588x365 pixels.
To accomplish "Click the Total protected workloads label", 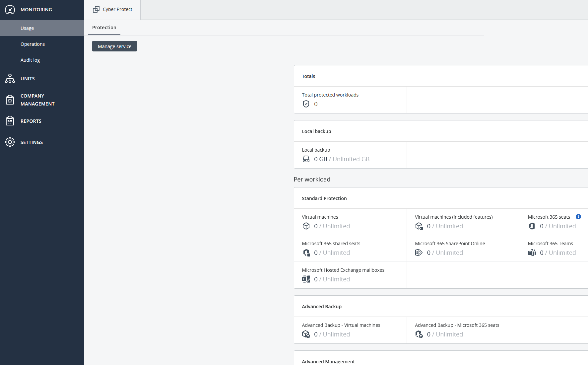I will pos(330,95).
